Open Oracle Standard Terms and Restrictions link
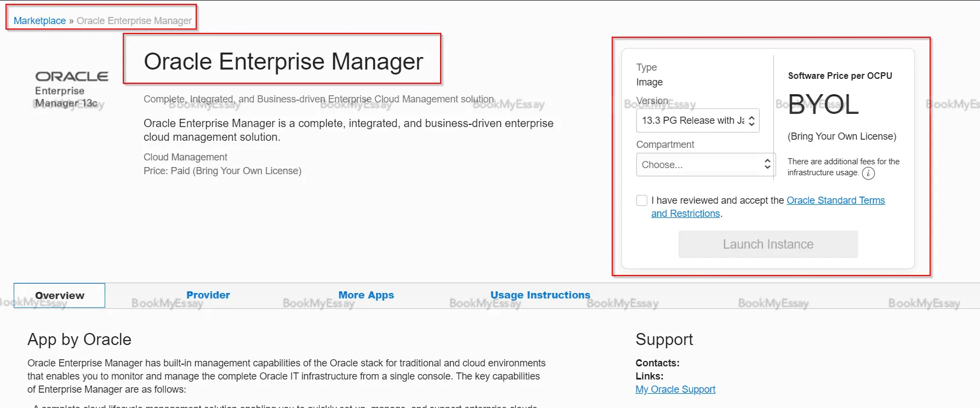 pos(835,200)
